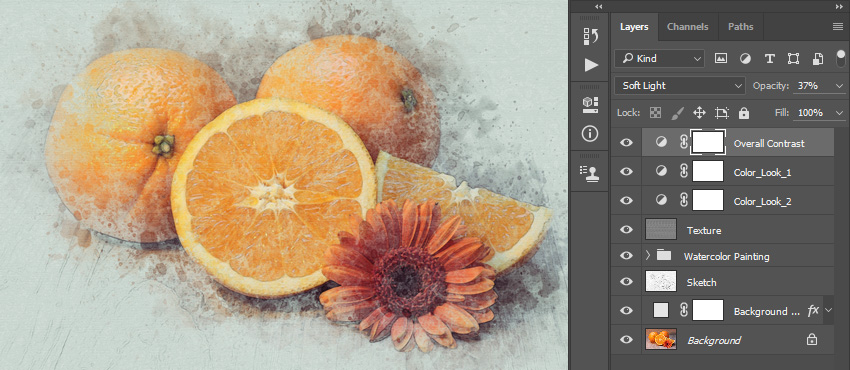This screenshot has width=850, height=370.
Task: Select the Color_Look_1 layer mask thumbnail
Action: coord(708,171)
